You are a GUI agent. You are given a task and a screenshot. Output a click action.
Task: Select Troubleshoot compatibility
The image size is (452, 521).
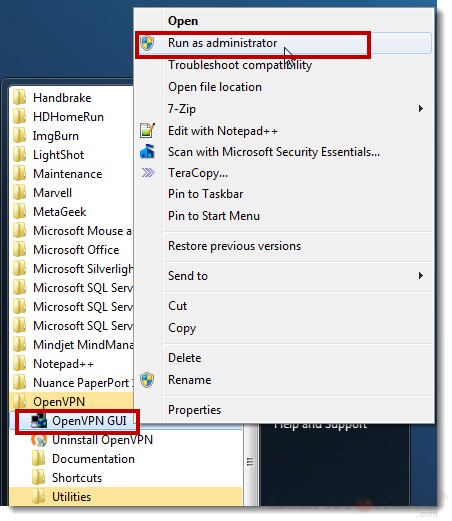(x=240, y=65)
